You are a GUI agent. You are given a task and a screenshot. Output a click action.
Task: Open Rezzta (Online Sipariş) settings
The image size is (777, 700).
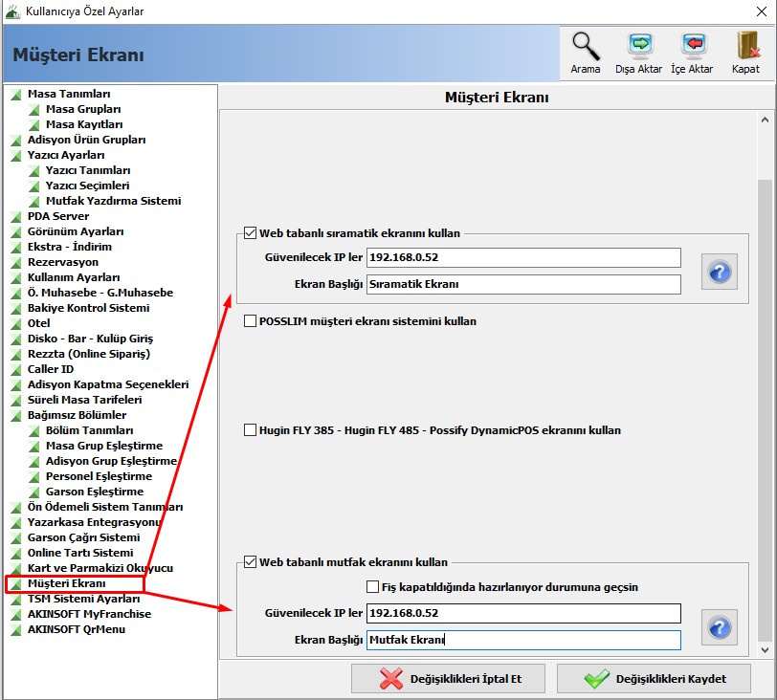coord(89,355)
